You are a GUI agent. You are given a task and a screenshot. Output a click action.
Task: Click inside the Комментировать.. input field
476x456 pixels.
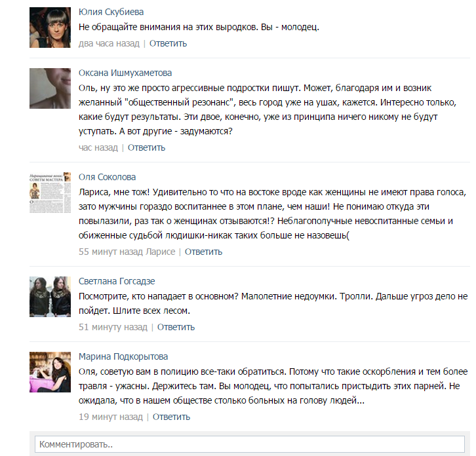point(250,444)
